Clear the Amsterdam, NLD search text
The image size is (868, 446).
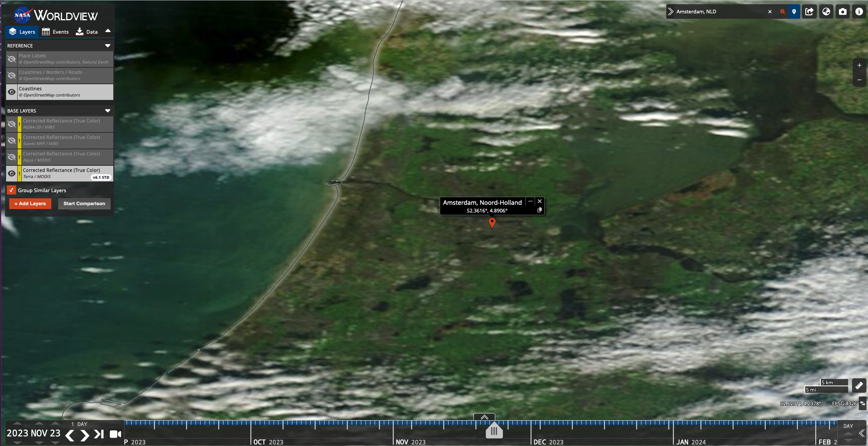(x=770, y=11)
